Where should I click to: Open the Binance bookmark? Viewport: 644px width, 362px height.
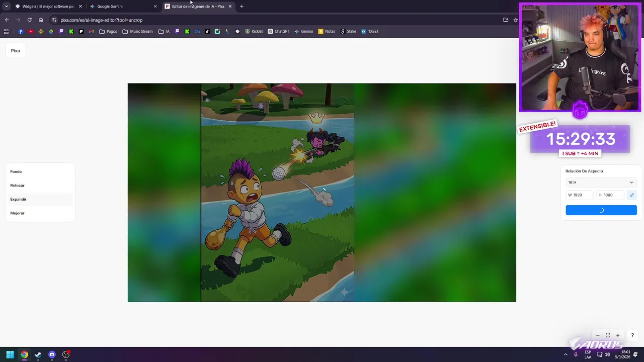pyautogui.click(x=41, y=31)
